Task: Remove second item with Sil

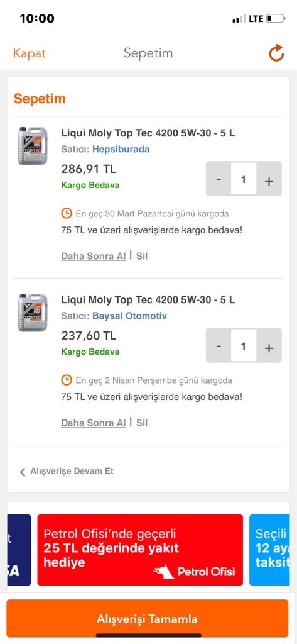Action: 142,423
